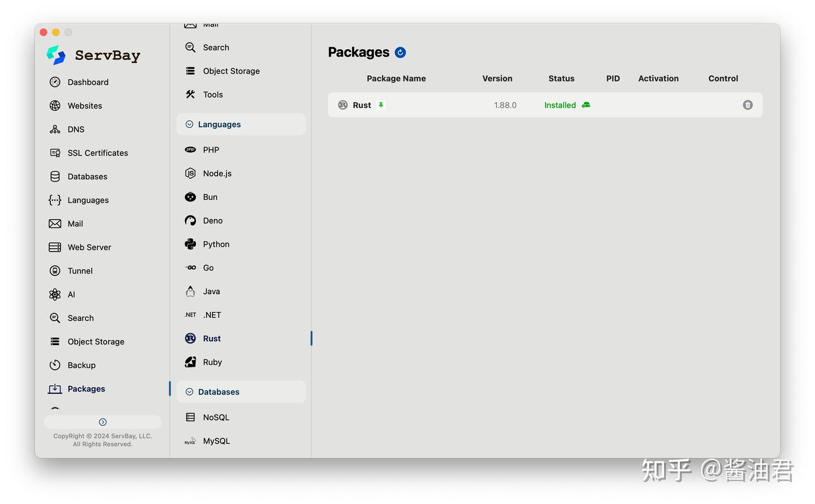815x504 pixels.
Task: Delete the Rust package via trash icon
Action: pos(748,105)
